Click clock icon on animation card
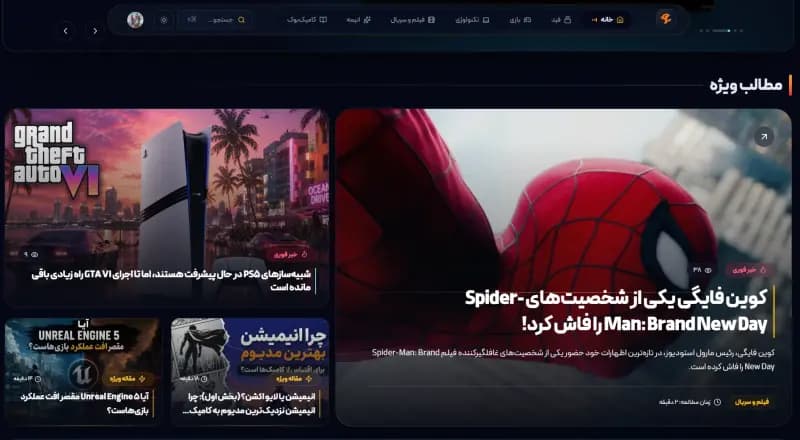Viewport: 800px width, 440px height. (x=204, y=379)
